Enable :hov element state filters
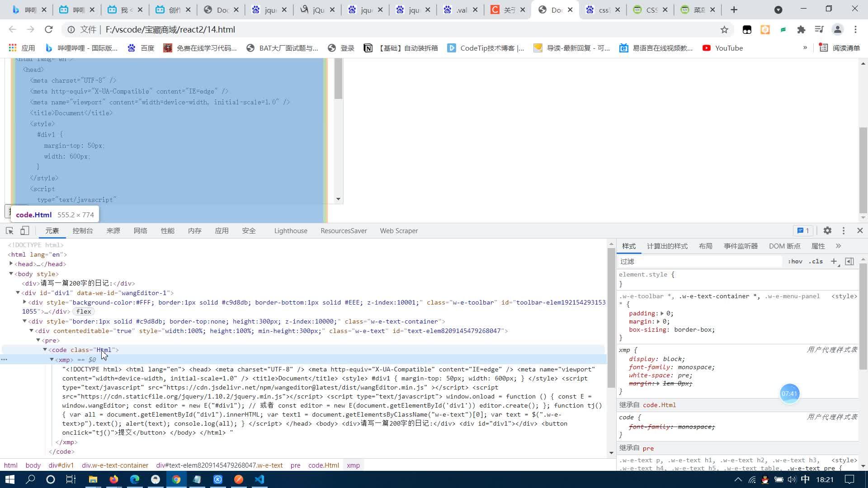Screen dimensions: 868x488 tap(795, 261)
